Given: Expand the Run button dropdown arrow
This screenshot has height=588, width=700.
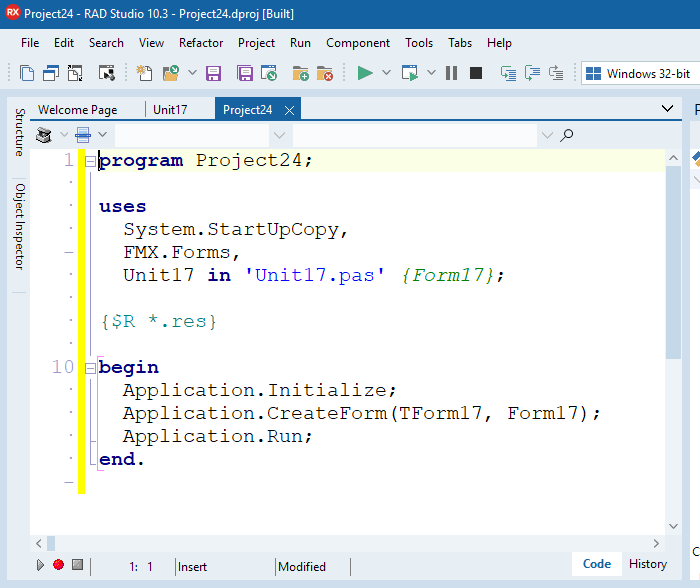Looking at the screenshot, I should pos(386,73).
